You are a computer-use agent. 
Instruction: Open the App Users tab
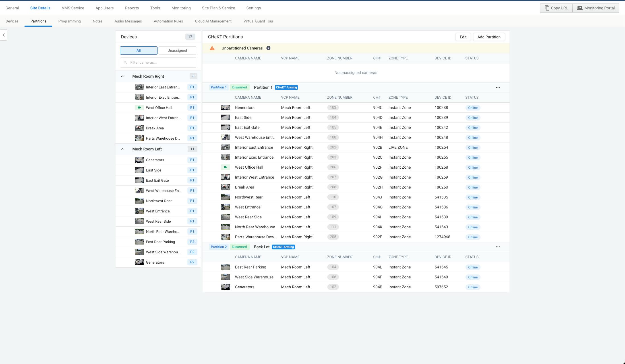[104, 8]
